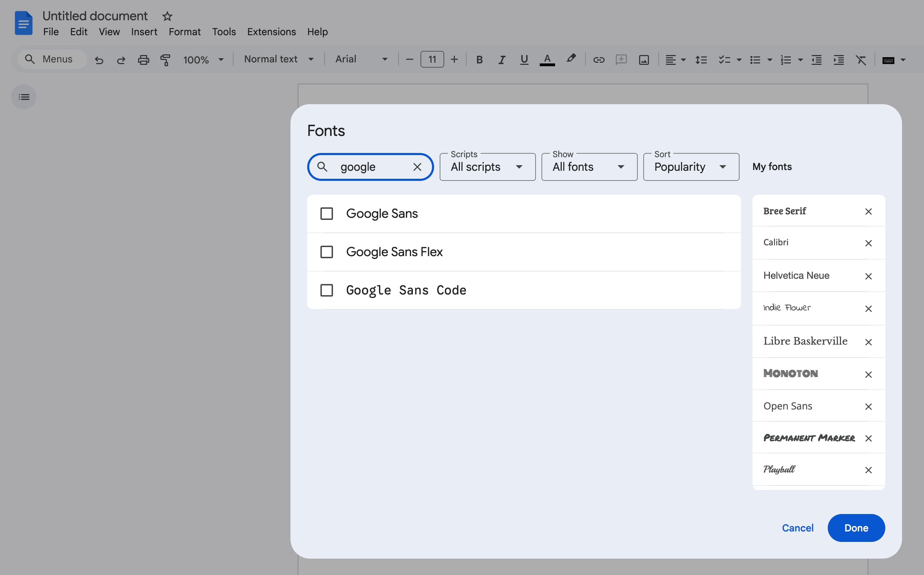The width and height of the screenshot is (924, 575).
Task: Open the Extensions menu
Action: click(271, 32)
